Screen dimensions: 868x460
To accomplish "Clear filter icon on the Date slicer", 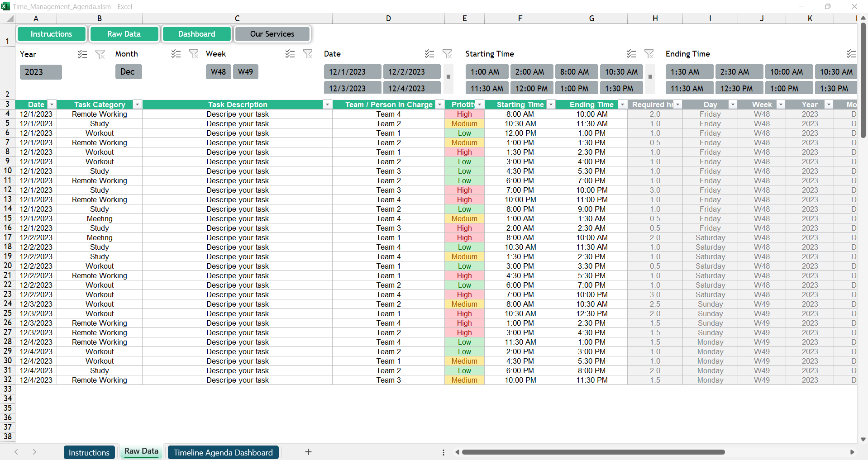I will coord(447,54).
